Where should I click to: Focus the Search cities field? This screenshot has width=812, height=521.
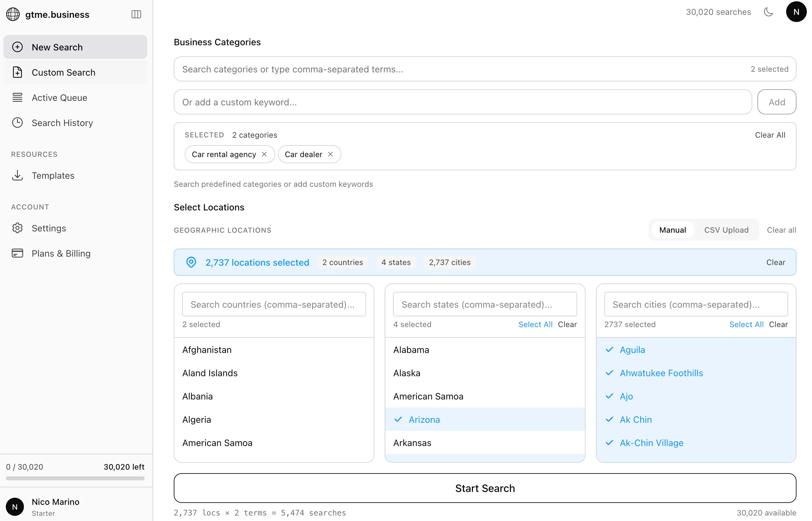pyautogui.click(x=696, y=304)
